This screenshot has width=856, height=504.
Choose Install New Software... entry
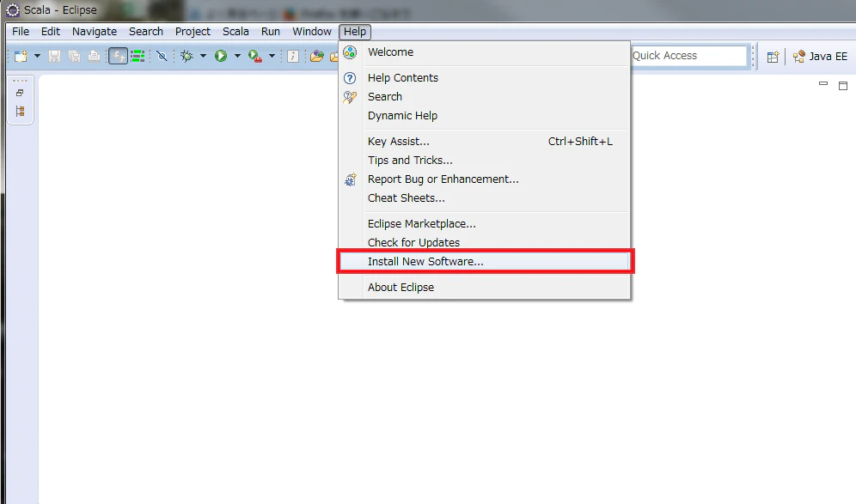point(484,261)
